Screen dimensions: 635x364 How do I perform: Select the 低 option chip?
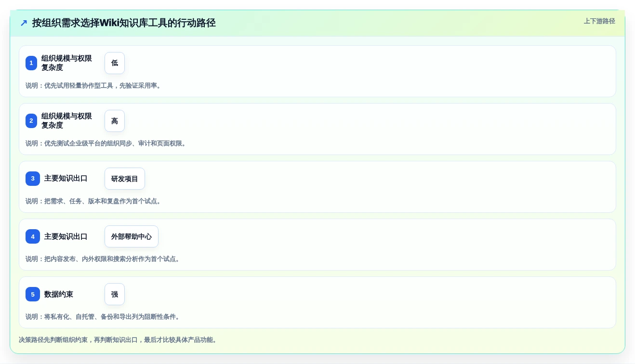[x=115, y=63]
